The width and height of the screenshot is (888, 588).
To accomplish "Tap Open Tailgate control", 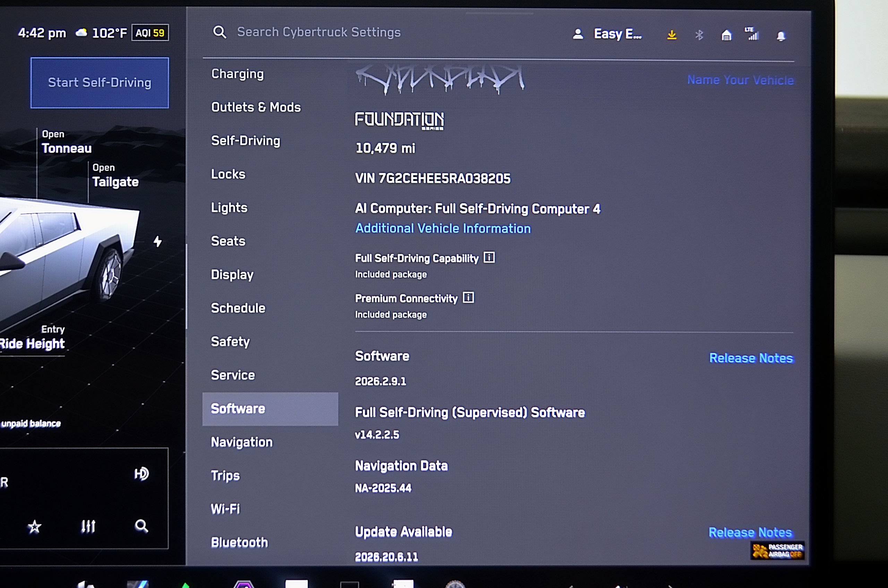I will coord(116,176).
